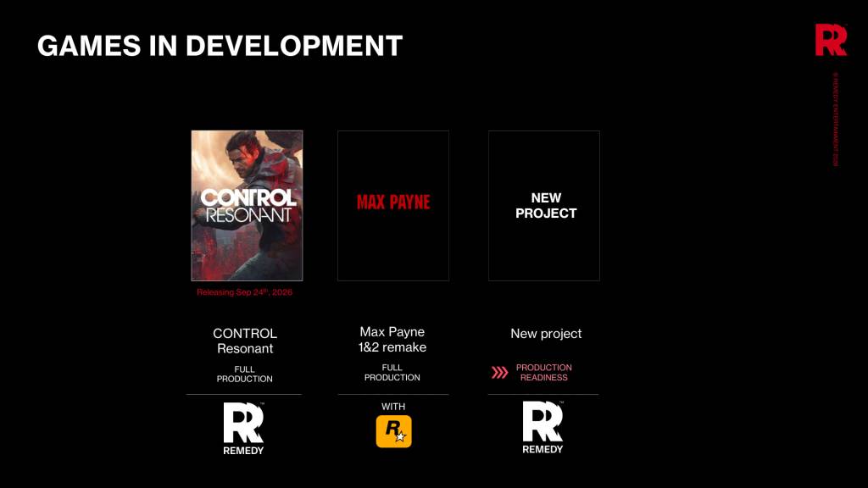Open the Max Payne title card
This screenshot has height=488, width=868.
393,206
